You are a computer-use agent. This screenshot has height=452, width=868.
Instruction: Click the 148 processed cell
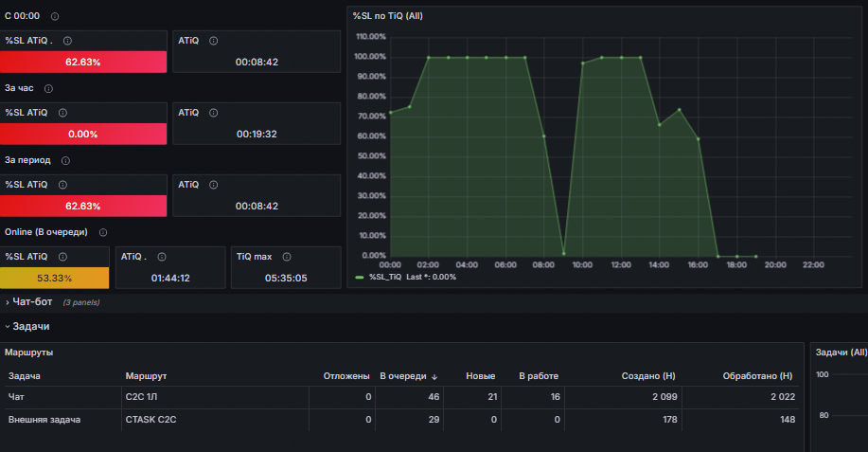tap(788, 420)
